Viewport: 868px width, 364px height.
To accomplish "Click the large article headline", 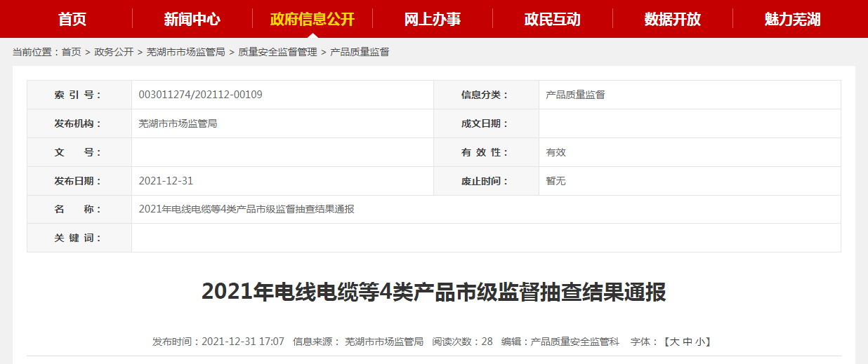I will (x=434, y=292).
